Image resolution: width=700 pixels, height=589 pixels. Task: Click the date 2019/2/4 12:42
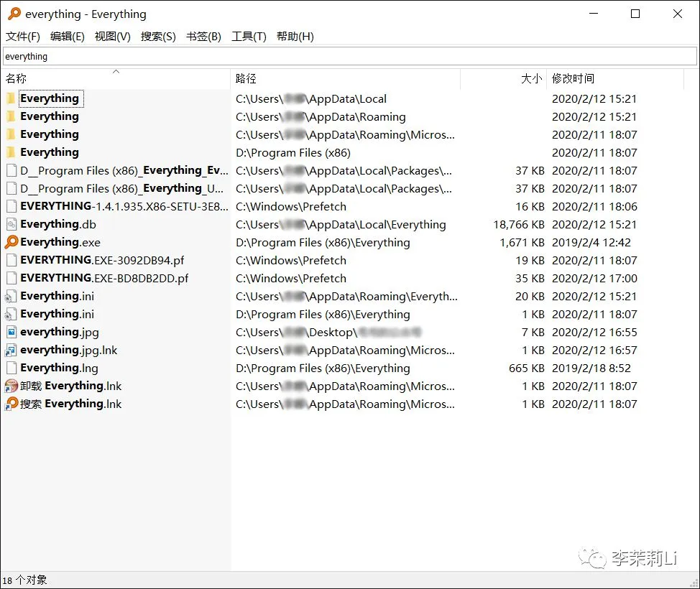(x=591, y=242)
